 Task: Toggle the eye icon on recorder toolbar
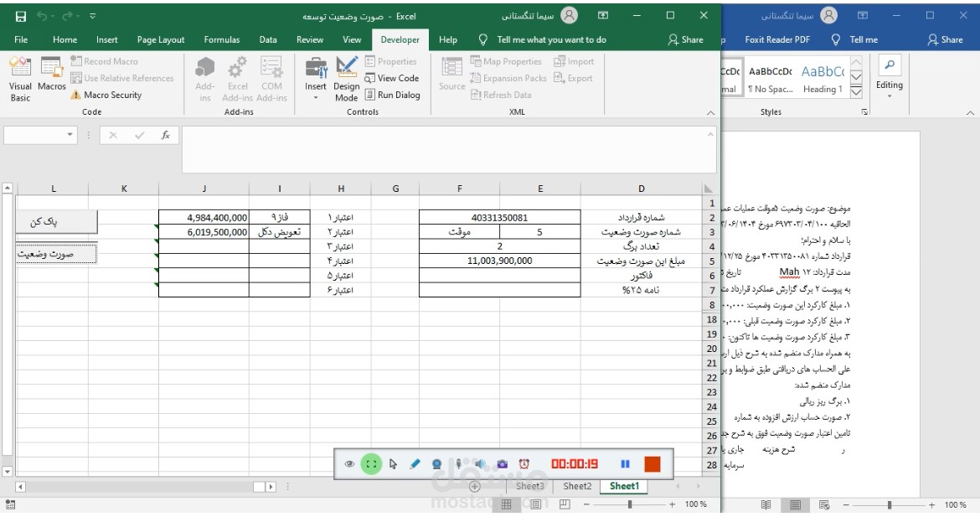click(349, 464)
